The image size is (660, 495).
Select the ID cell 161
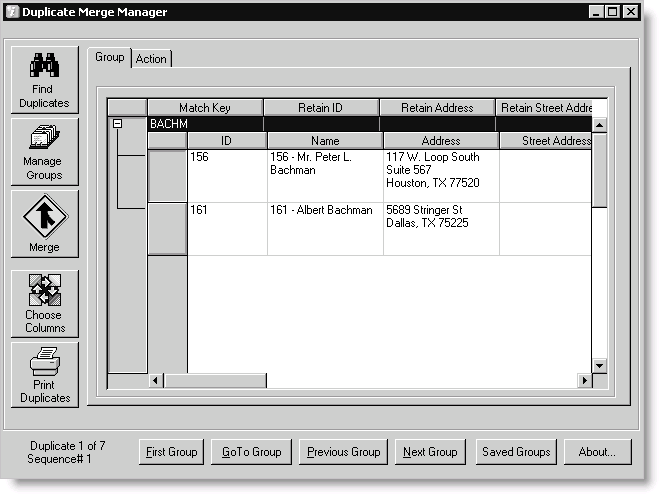tap(227, 229)
